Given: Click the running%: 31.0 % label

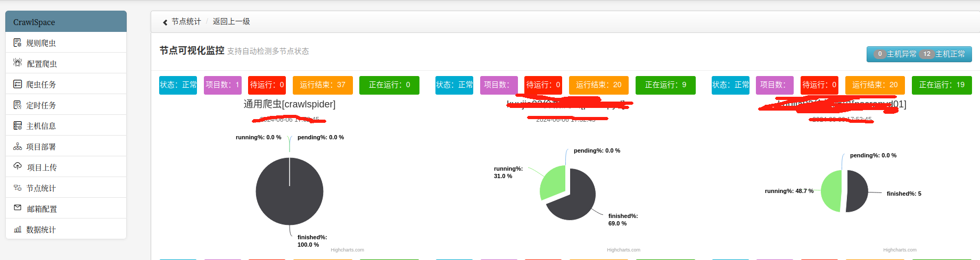Looking at the screenshot, I should (508, 172).
